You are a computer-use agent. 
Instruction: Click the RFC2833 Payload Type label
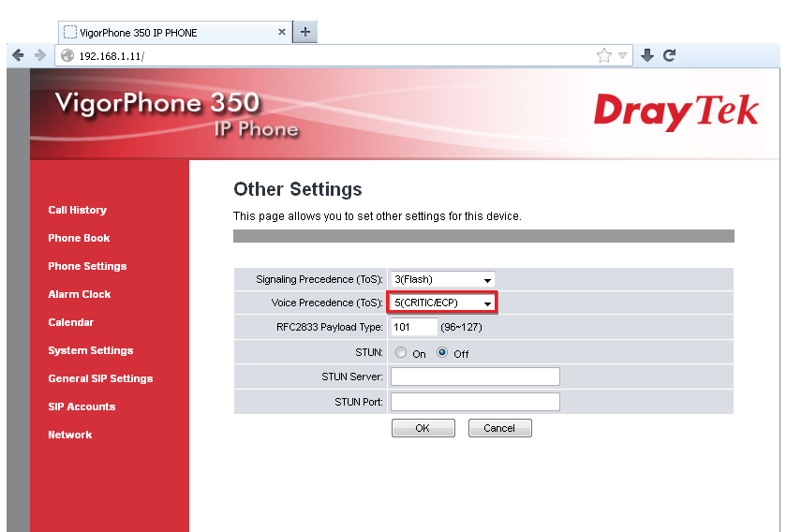click(x=329, y=327)
